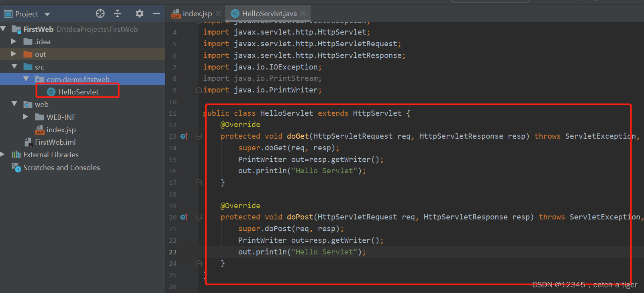
Task: Click the import java.io.PrintStream line
Action: click(x=262, y=78)
